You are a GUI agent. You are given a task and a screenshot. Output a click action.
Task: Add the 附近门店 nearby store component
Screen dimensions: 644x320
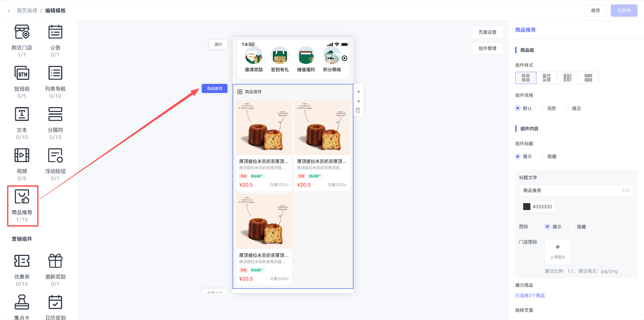coord(22,32)
